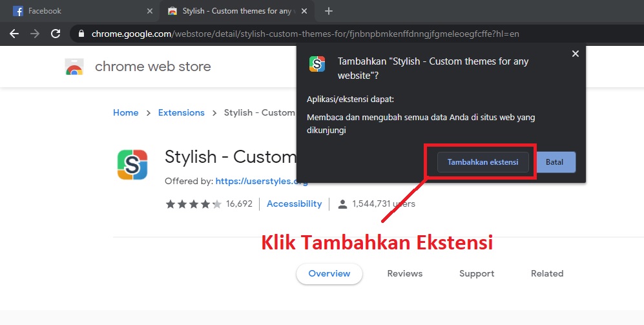Close the Facebook tab
The width and height of the screenshot is (644, 325).
pyautogui.click(x=150, y=11)
